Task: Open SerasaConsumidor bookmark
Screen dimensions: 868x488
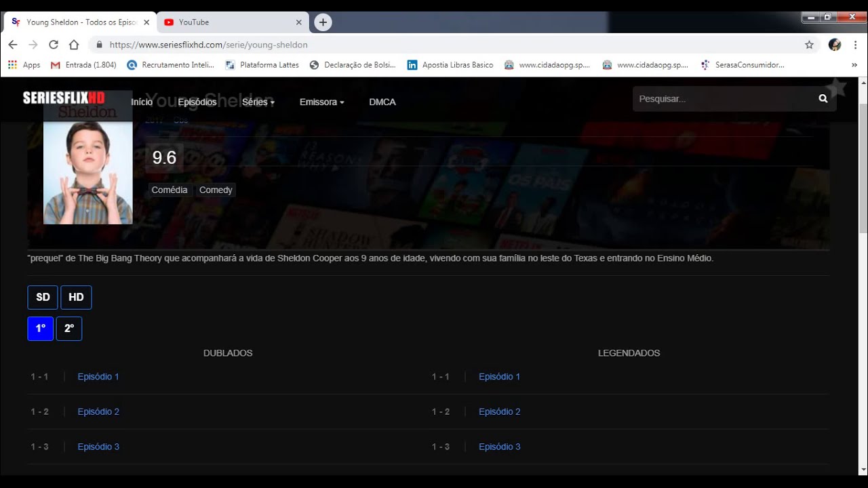Action: pos(742,65)
